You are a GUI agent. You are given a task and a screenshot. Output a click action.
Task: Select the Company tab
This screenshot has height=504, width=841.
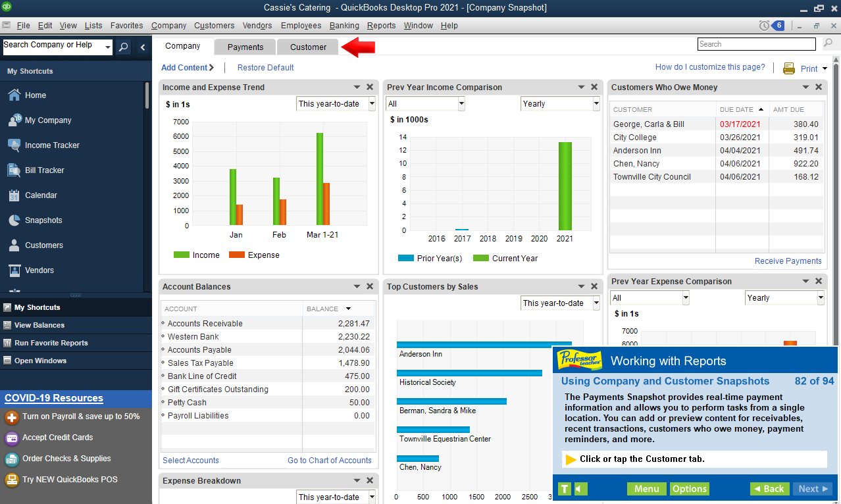pyautogui.click(x=183, y=46)
